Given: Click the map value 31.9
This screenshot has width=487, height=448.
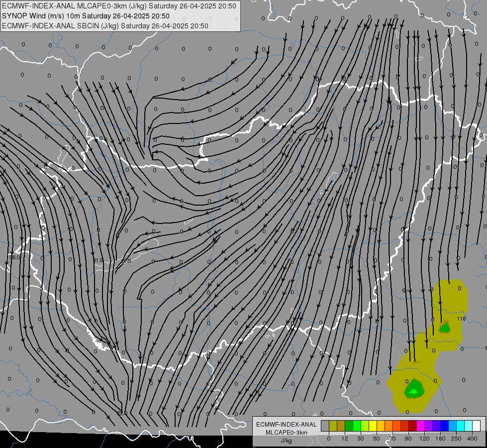Looking at the screenshot, I should click(x=98, y=260).
